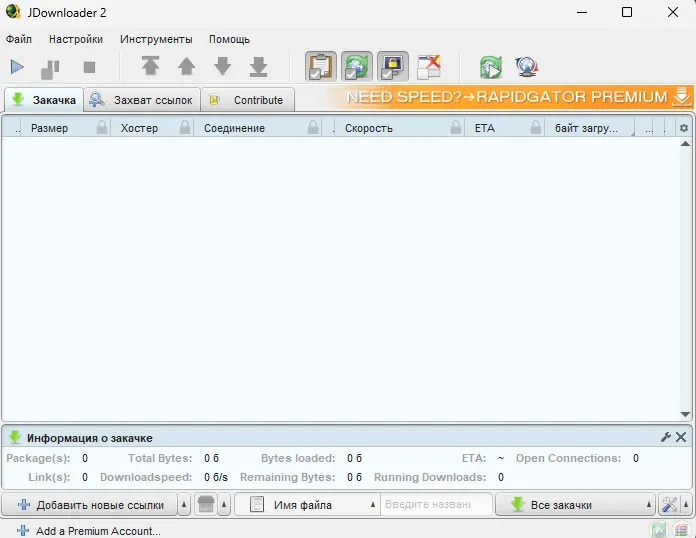Start all downloads with the play button
The image size is (696, 538).
[x=17, y=67]
